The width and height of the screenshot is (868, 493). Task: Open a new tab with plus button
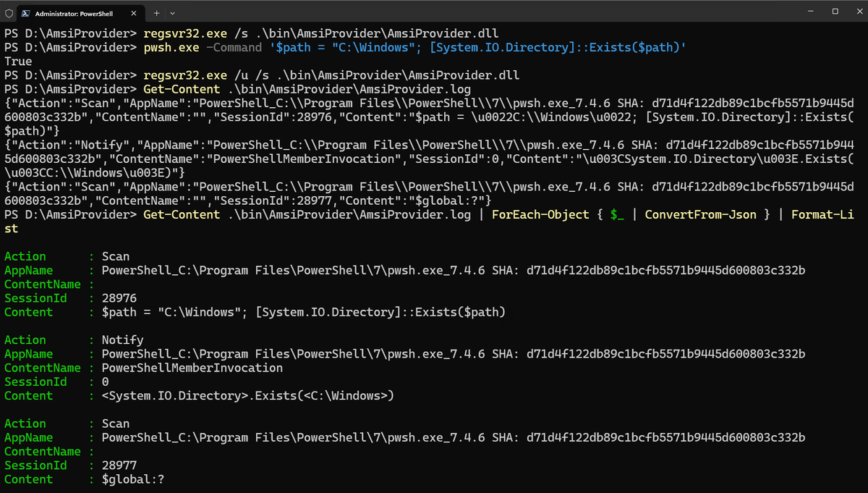[x=156, y=12]
